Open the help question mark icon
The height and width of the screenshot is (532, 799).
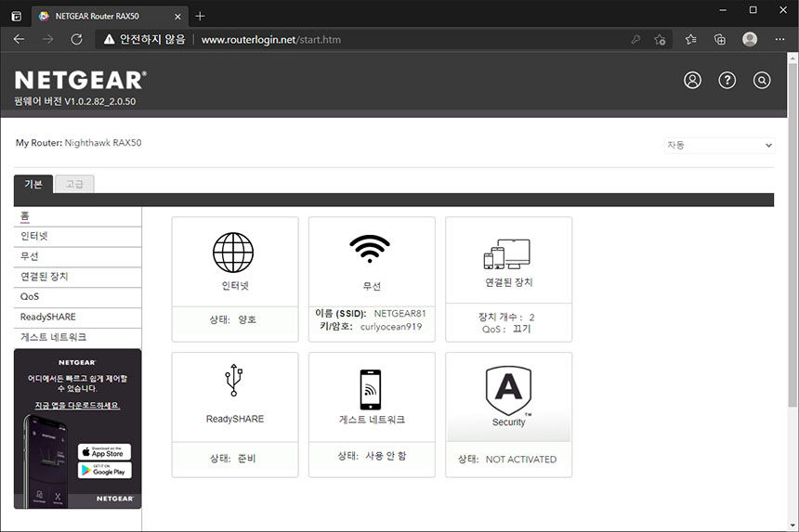point(727,80)
